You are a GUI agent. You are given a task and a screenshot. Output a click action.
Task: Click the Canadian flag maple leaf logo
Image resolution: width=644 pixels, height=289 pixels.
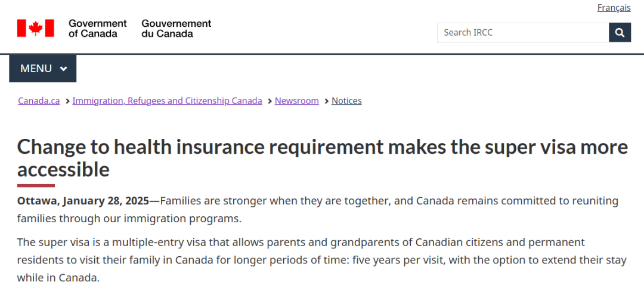coord(36,28)
